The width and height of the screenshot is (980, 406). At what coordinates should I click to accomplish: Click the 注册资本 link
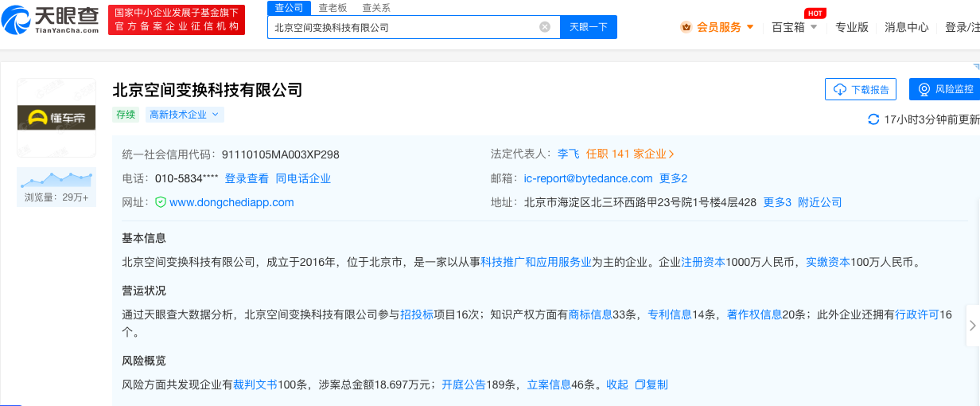coord(703,261)
